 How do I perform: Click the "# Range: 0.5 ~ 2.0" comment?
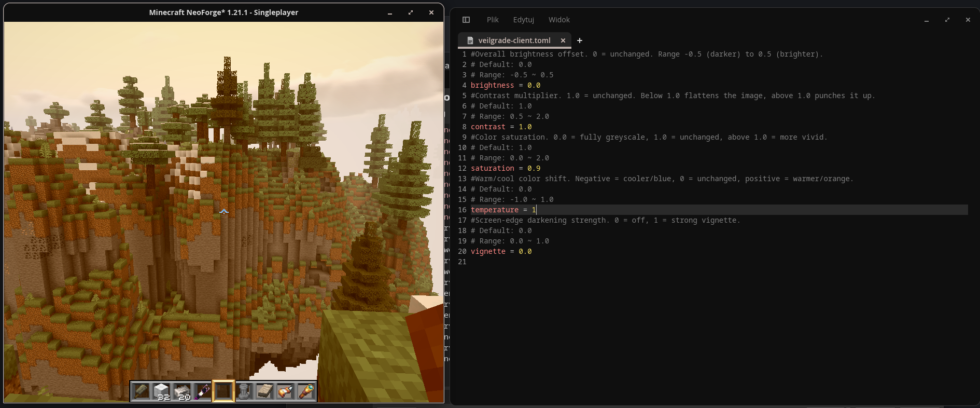pos(510,116)
